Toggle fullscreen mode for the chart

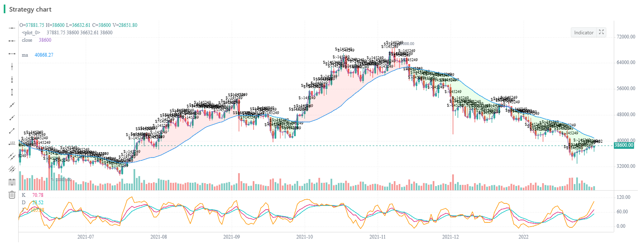[601, 33]
